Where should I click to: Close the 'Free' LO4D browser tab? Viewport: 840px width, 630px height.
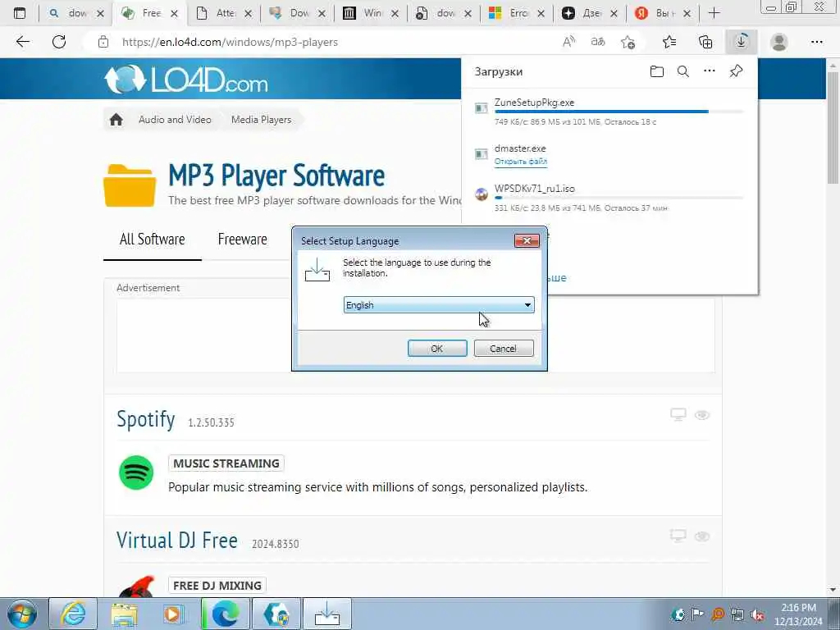[174, 13]
